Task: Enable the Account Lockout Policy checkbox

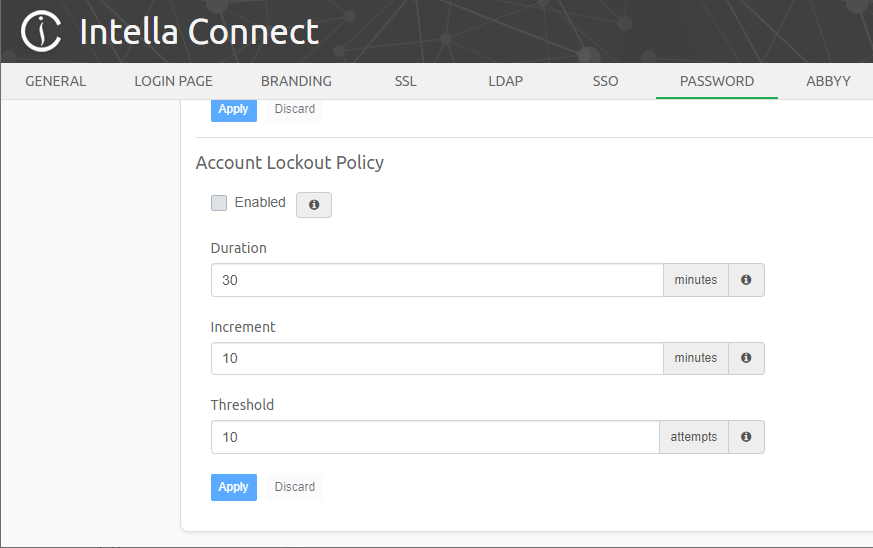Action: pos(219,203)
